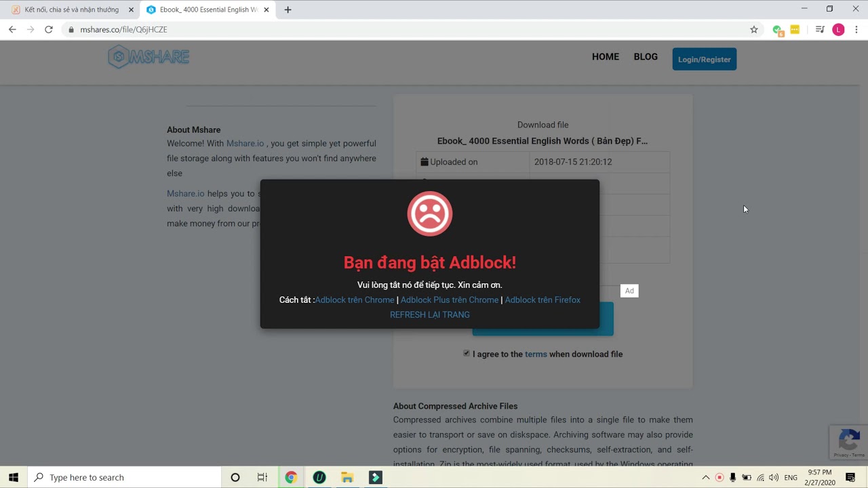Open the Wi-Fi network icon in tray
This screenshot has height=488, width=868.
760,477
